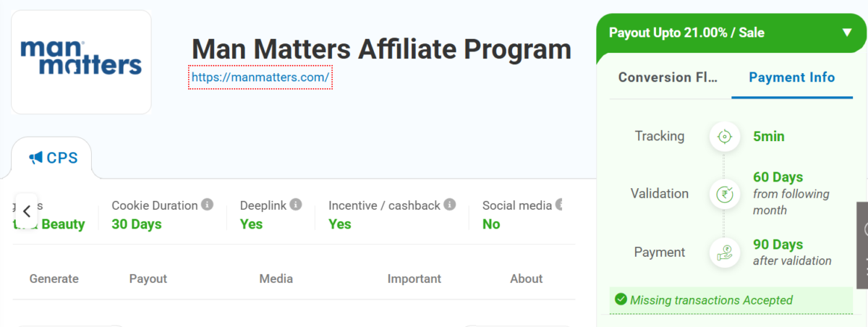Go to the Payout section

148,279
